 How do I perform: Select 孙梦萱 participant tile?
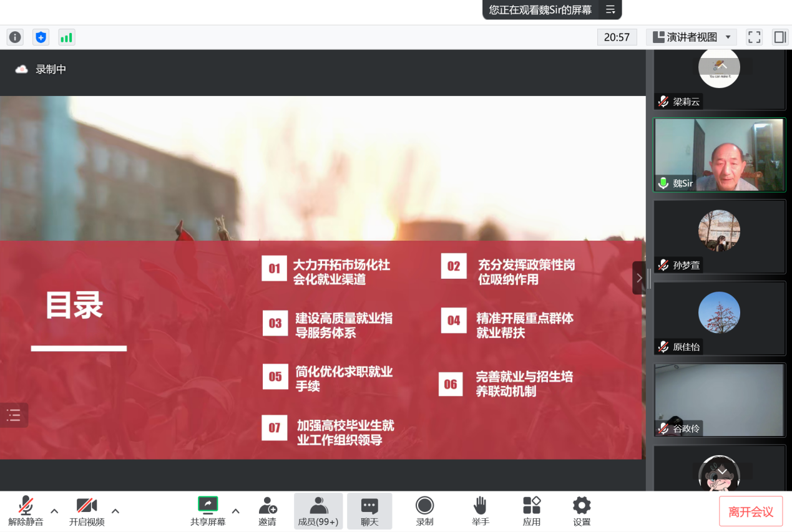(720, 236)
